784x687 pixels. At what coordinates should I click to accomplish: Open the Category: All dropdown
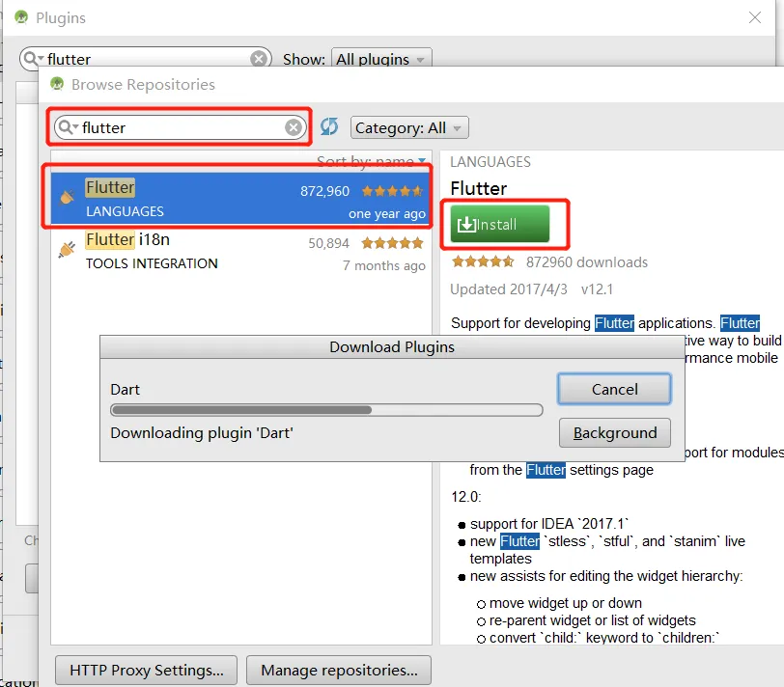coord(409,127)
